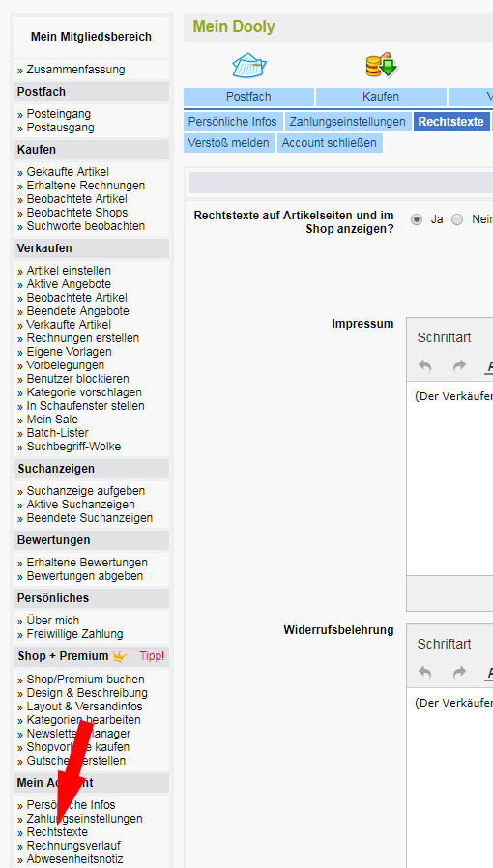This screenshot has width=493, height=868.
Task: Click the red Tipp! label
Action: click(152, 656)
